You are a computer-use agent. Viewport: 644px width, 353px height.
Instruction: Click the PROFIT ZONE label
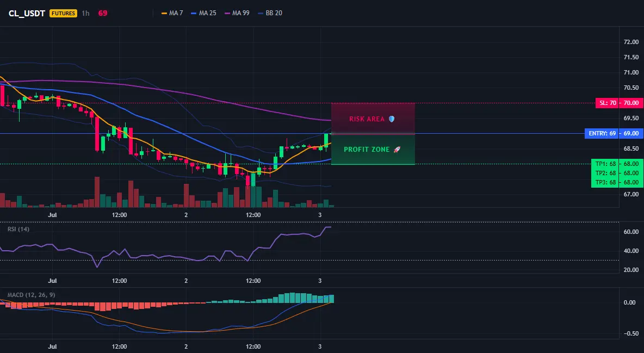pyautogui.click(x=367, y=150)
